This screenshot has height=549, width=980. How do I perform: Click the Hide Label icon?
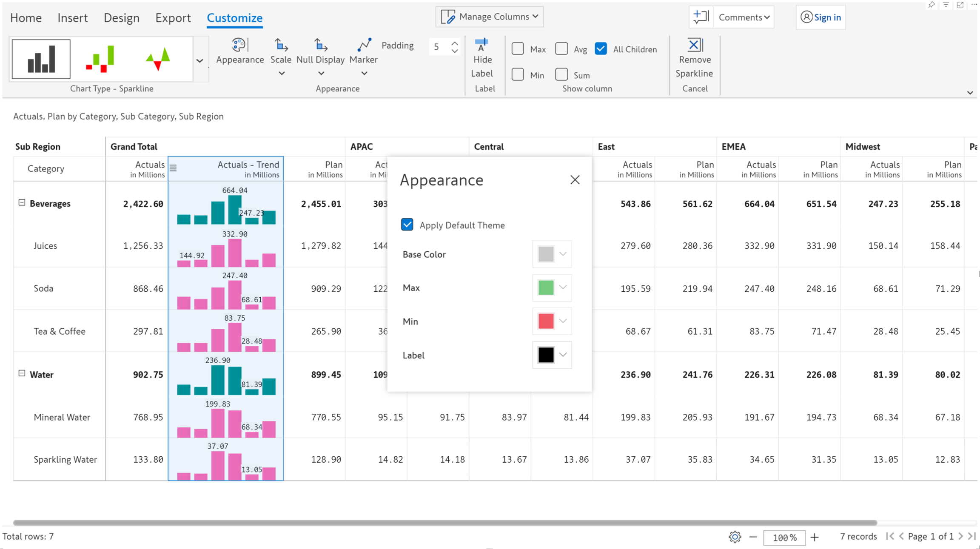(481, 45)
